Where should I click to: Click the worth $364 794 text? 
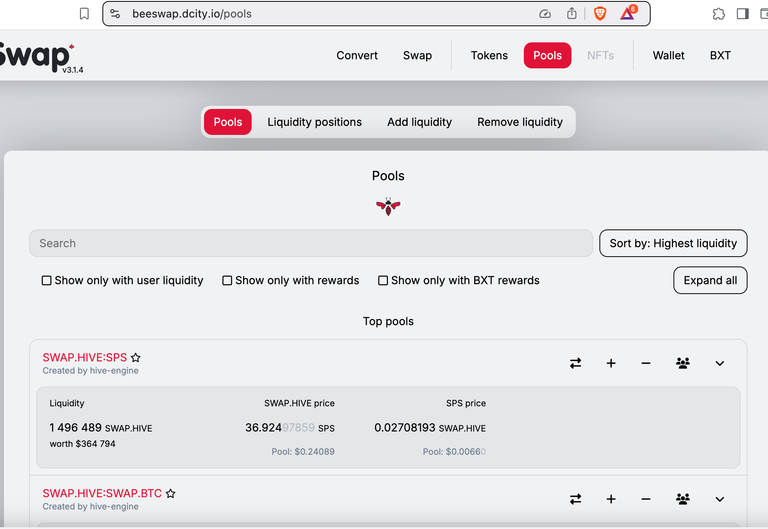(x=82, y=444)
